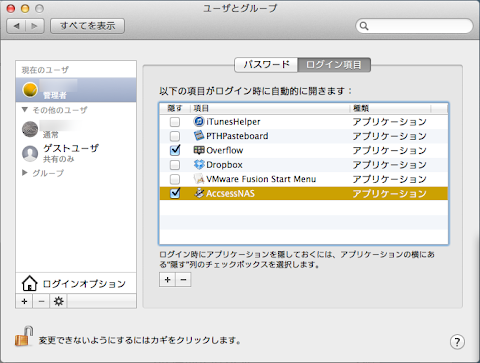Click the Overflow app icon
The height and width of the screenshot is (363, 480).
199,150
